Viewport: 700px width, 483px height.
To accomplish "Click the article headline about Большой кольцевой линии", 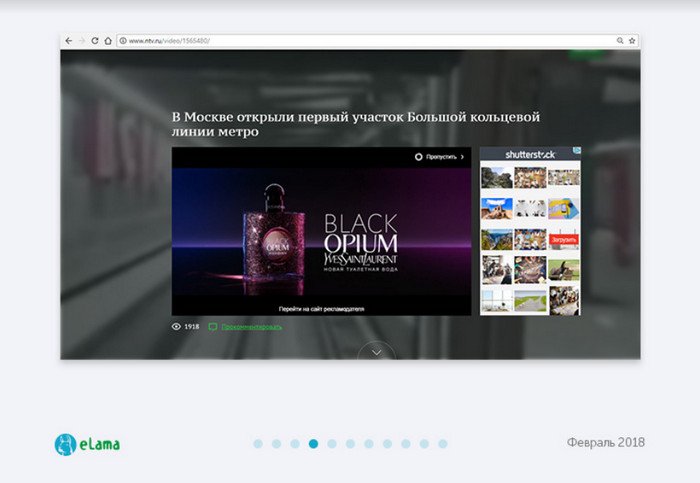I will pos(356,124).
